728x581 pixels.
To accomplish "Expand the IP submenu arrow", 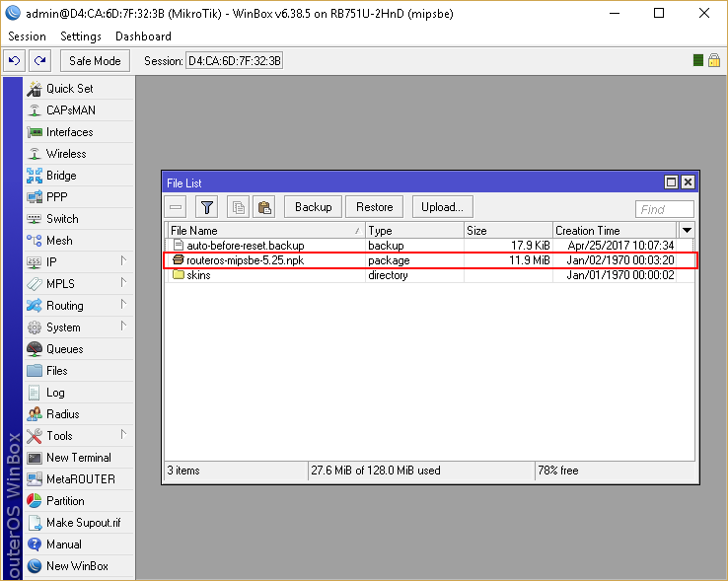I will (123, 260).
